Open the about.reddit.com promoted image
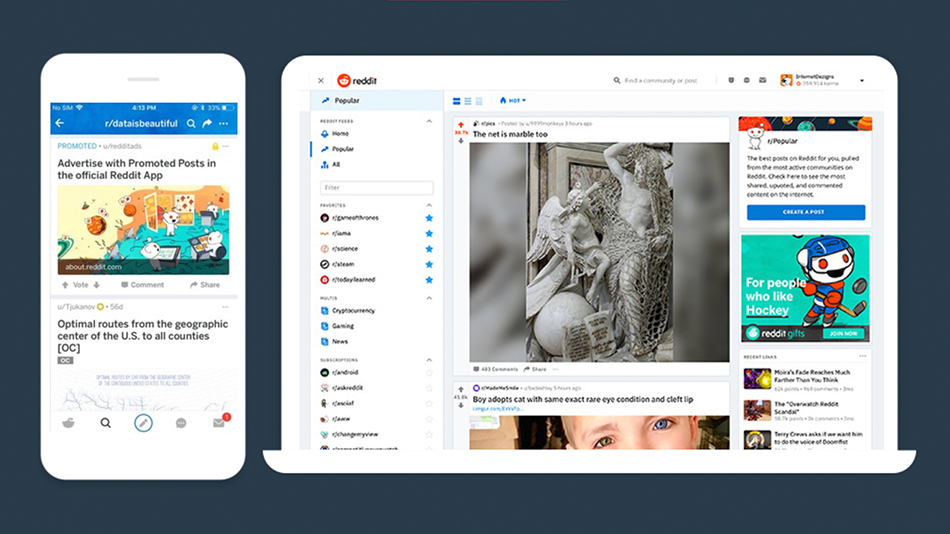 point(144,230)
